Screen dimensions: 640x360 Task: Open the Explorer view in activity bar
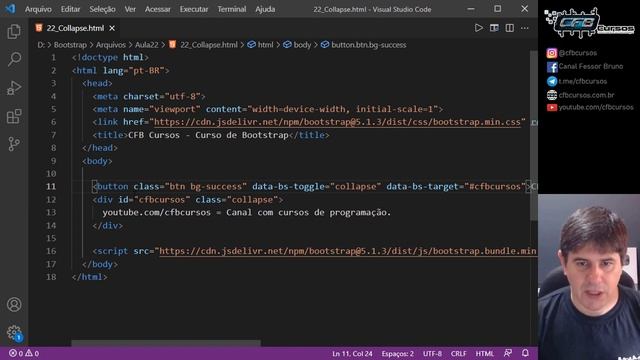point(14,31)
